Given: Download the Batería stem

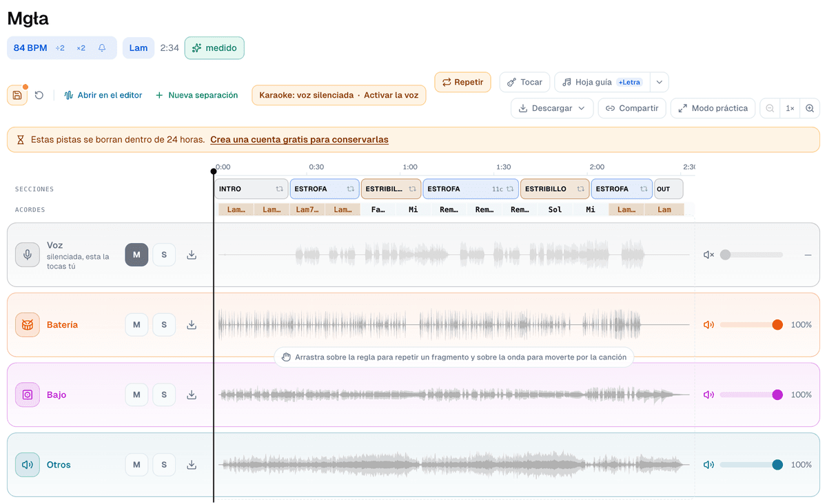Looking at the screenshot, I should coord(192,325).
